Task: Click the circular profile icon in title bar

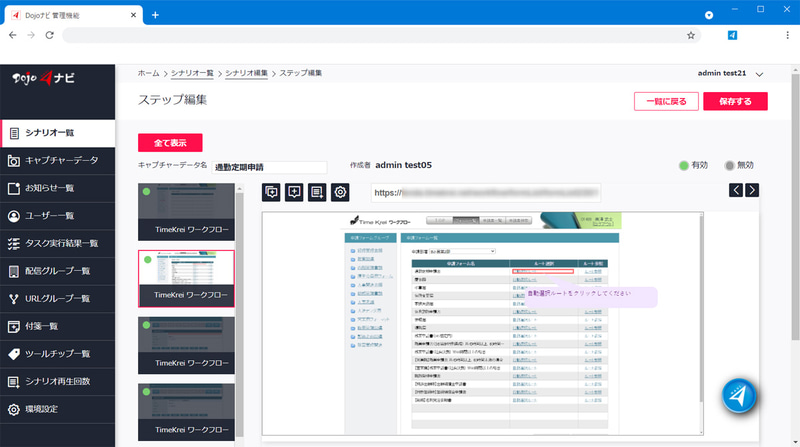Action: click(709, 15)
